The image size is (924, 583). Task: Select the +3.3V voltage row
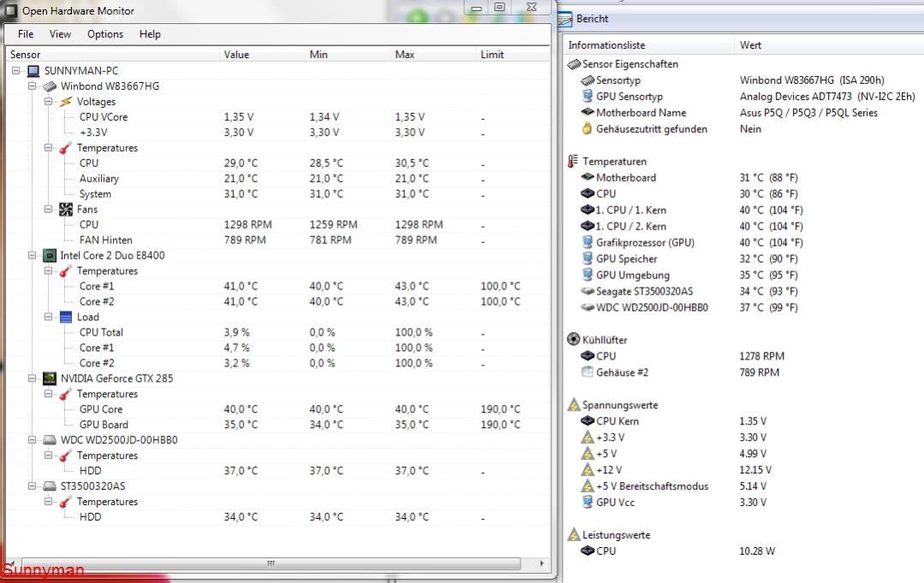tap(277, 133)
